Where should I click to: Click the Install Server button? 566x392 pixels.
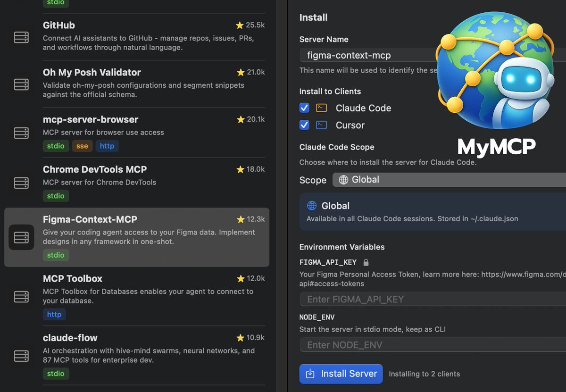341,374
